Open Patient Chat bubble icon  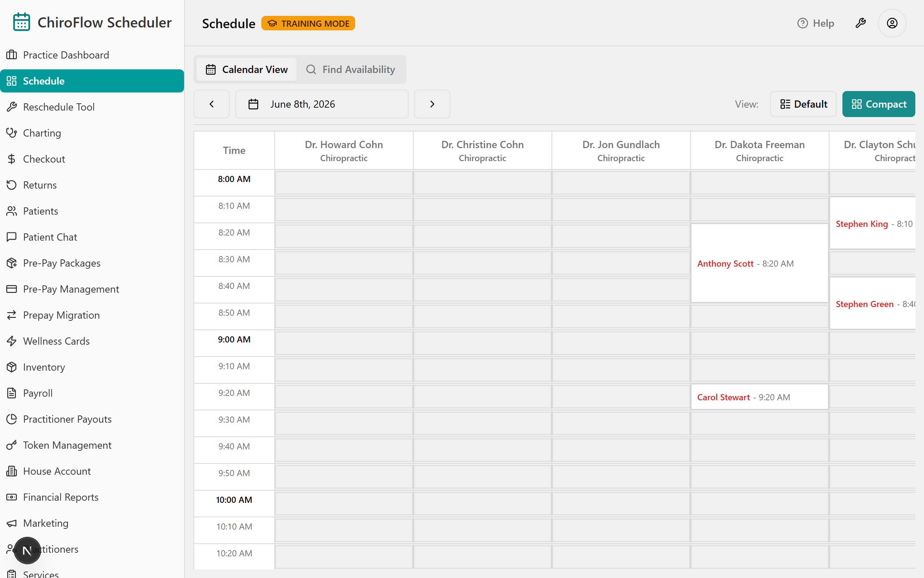click(12, 237)
